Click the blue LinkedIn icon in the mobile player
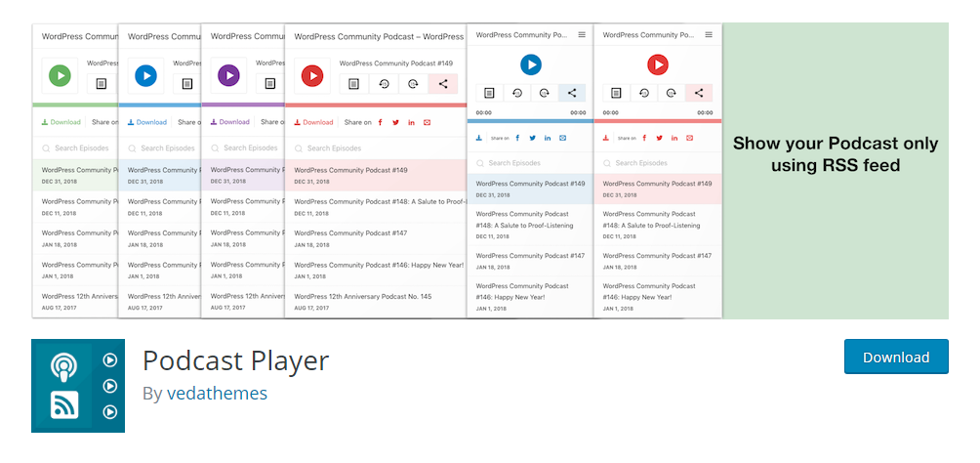980x463 pixels. coord(548,138)
